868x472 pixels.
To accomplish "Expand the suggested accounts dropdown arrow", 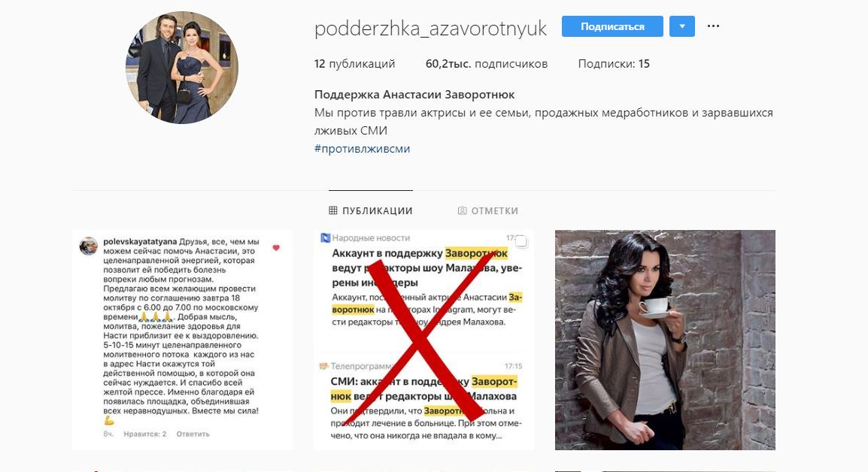I will 682,26.
